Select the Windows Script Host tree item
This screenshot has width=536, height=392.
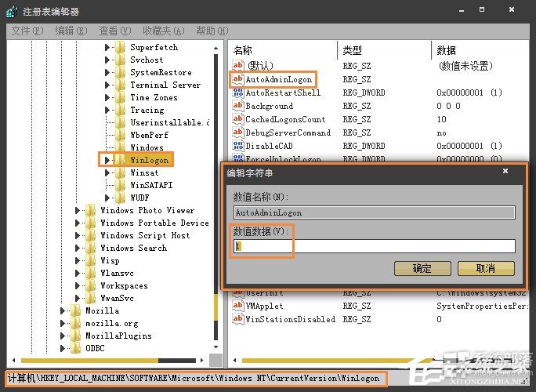click(145, 235)
